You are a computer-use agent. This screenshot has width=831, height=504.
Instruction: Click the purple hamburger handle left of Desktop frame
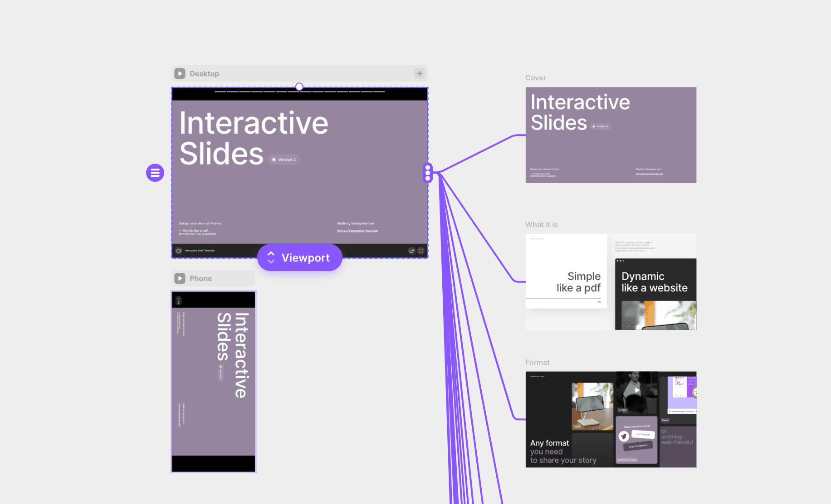point(155,173)
